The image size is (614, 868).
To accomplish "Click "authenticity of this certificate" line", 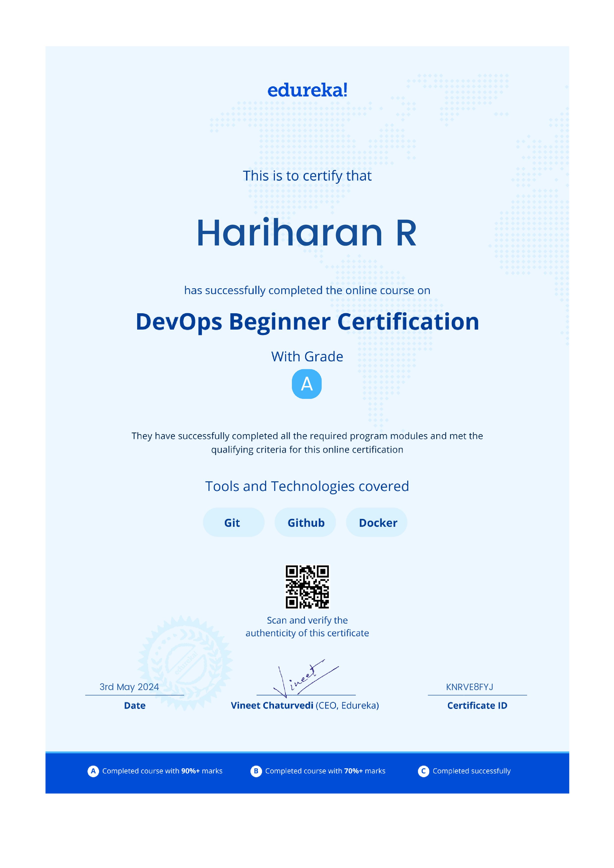I will pos(307,633).
